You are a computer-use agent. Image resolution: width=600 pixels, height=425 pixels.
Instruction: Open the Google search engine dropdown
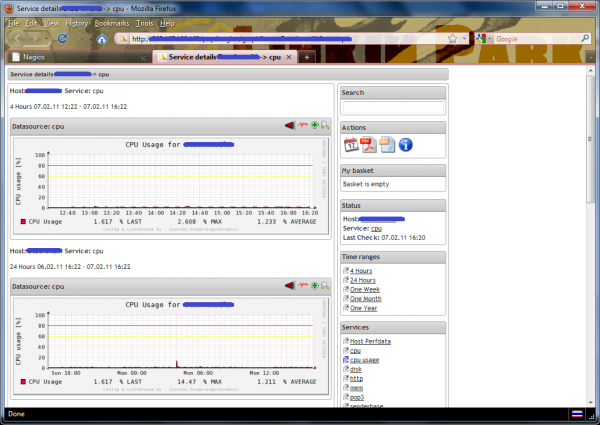(484, 39)
